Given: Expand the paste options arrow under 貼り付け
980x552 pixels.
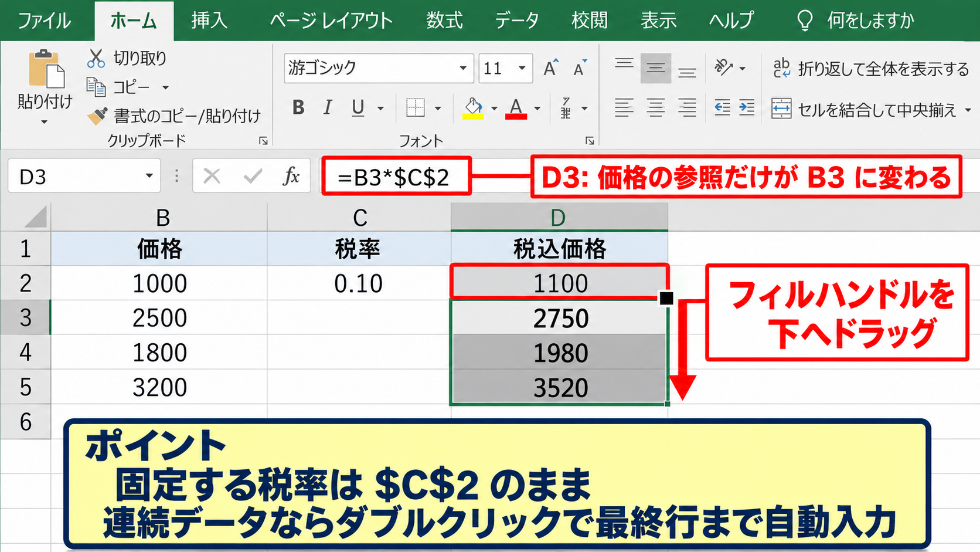Looking at the screenshot, I should pos(45,123).
